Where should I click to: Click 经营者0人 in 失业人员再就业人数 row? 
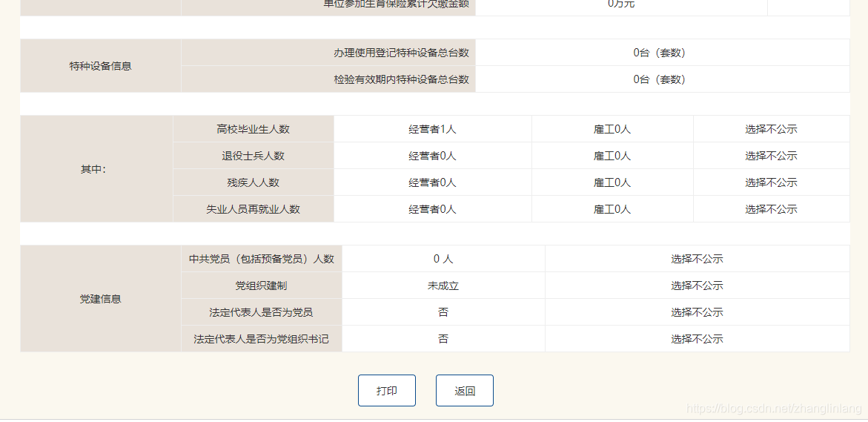(433, 209)
